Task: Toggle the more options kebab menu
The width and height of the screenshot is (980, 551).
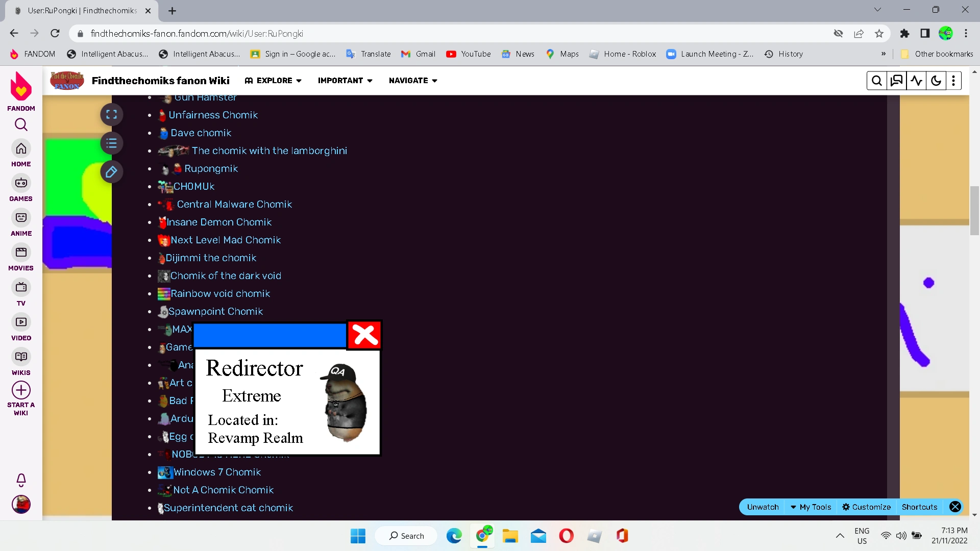Action: click(953, 80)
